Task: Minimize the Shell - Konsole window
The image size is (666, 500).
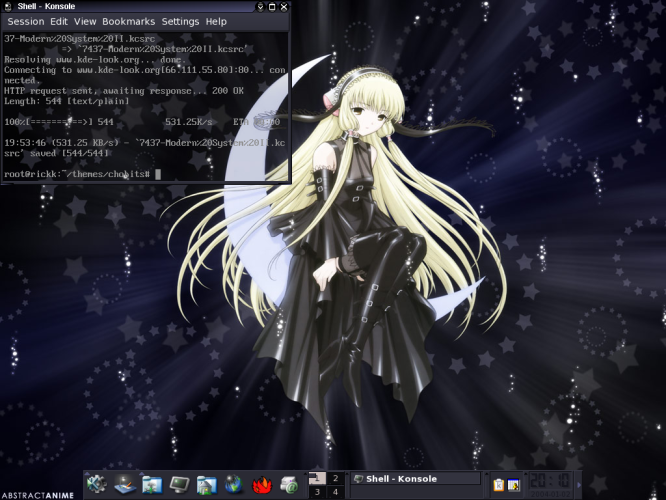Action: click(x=260, y=6)
